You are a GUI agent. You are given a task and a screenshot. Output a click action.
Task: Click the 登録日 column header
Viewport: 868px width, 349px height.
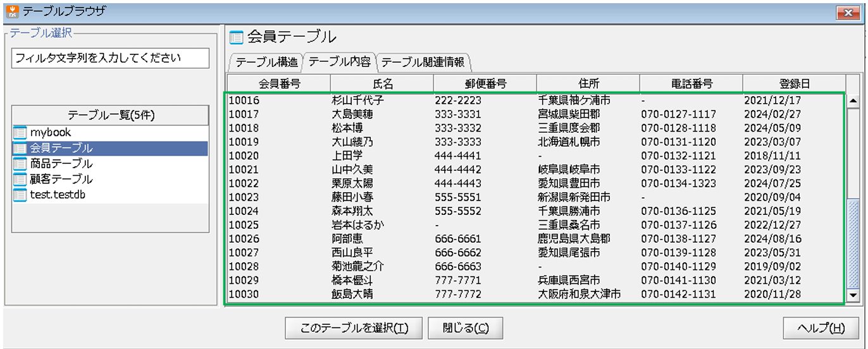(x=794, y=83)
